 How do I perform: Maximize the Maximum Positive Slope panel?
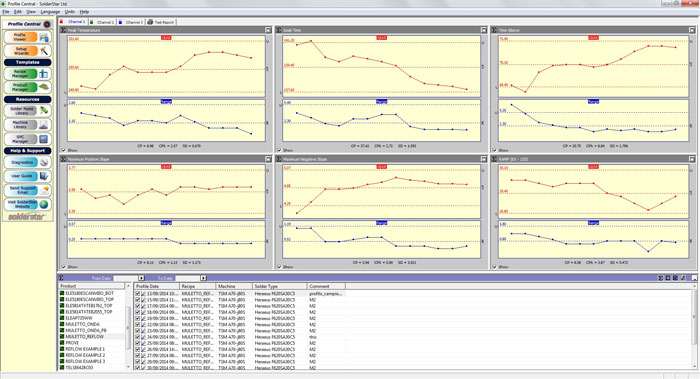coord(268,159)
